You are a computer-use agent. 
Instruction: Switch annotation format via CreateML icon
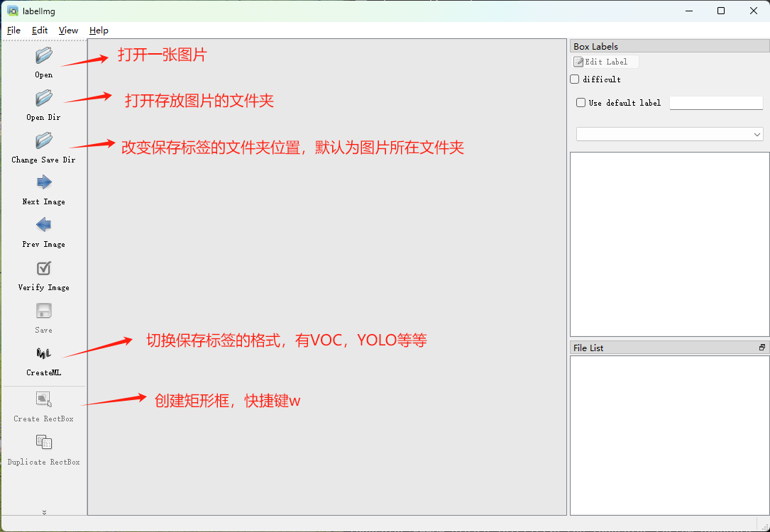pyautogui.click(x=43, y=354)
